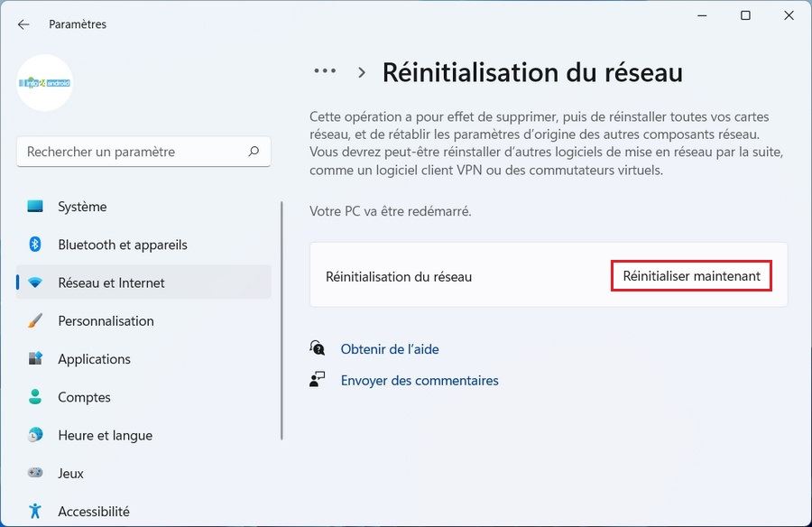The height and width of the screenshot is (527, 812).
Task: Click the Jeux gamepad icon
Action: 35,473
